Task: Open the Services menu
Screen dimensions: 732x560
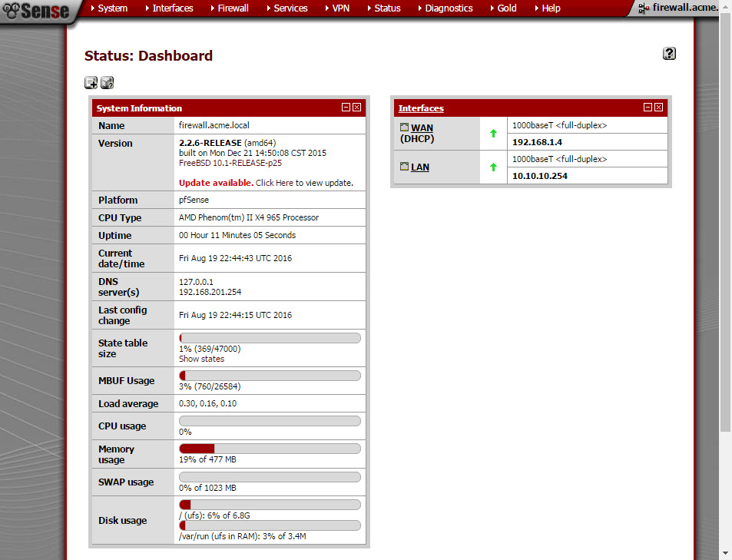Action: (x=287, y=8)
